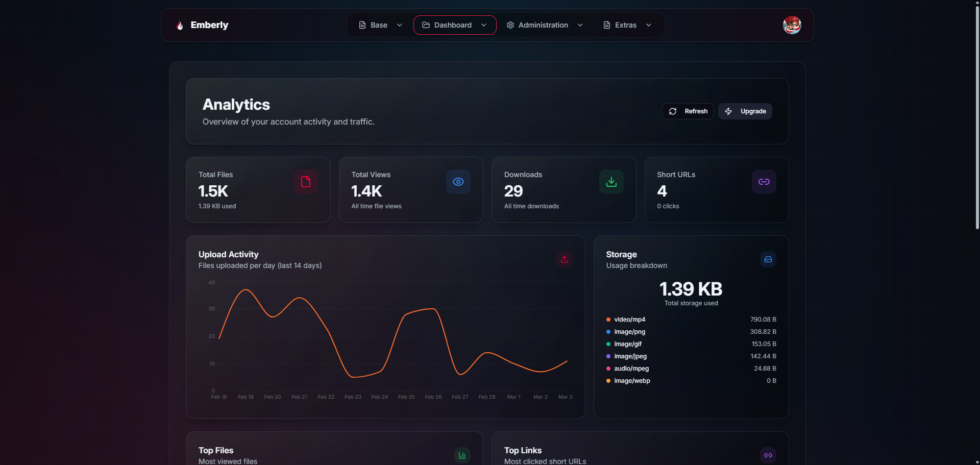Open the user avatar profile menu

tap(792, 25)
